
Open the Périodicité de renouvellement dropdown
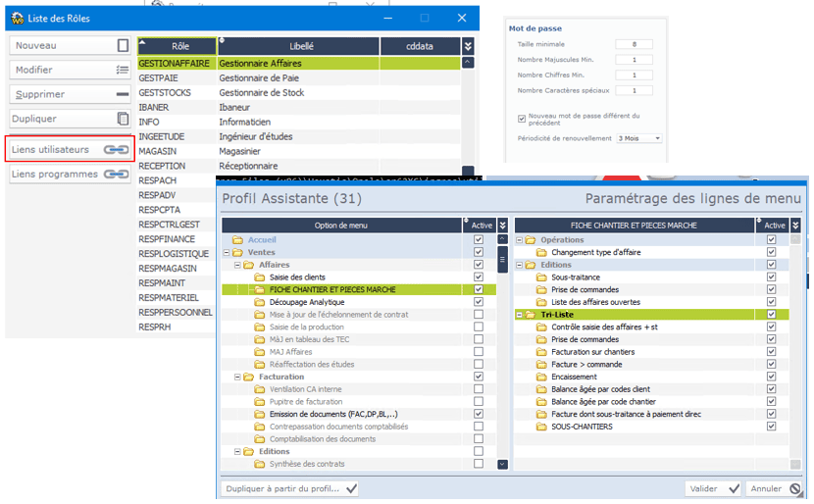638,139
